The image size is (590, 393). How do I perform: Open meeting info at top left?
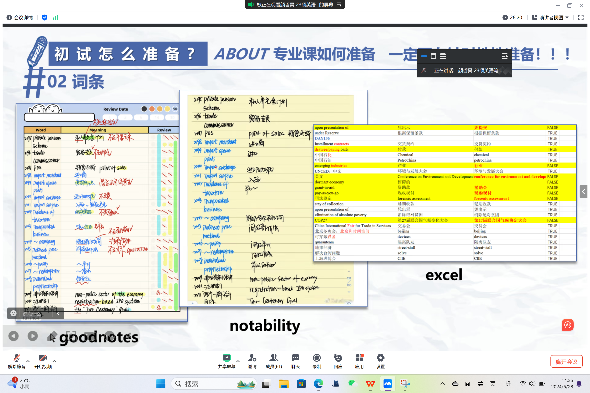(x=20, y=17)
